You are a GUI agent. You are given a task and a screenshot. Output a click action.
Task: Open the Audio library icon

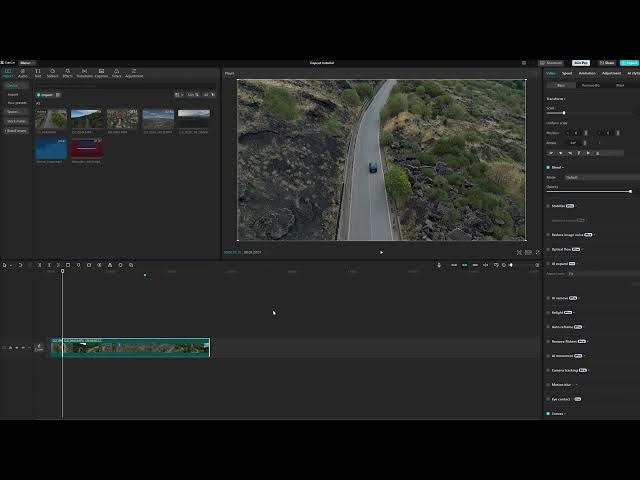pyautogui.click(x=23, y=73)
